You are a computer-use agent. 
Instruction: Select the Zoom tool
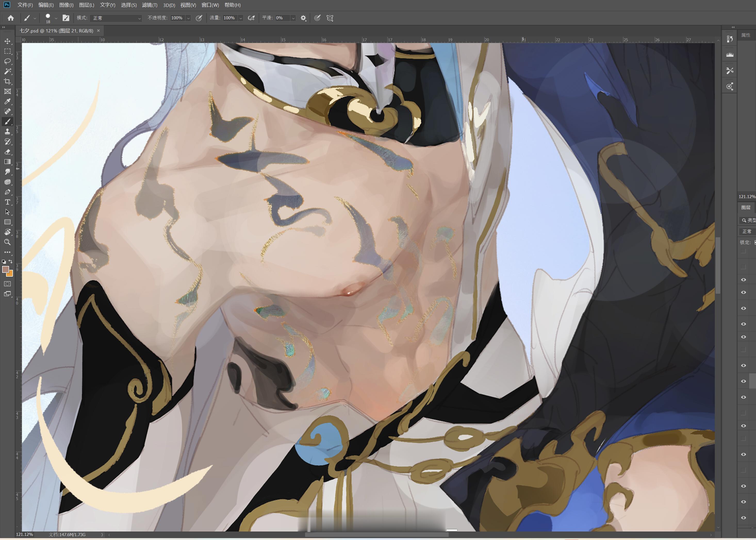coord(7,242)
